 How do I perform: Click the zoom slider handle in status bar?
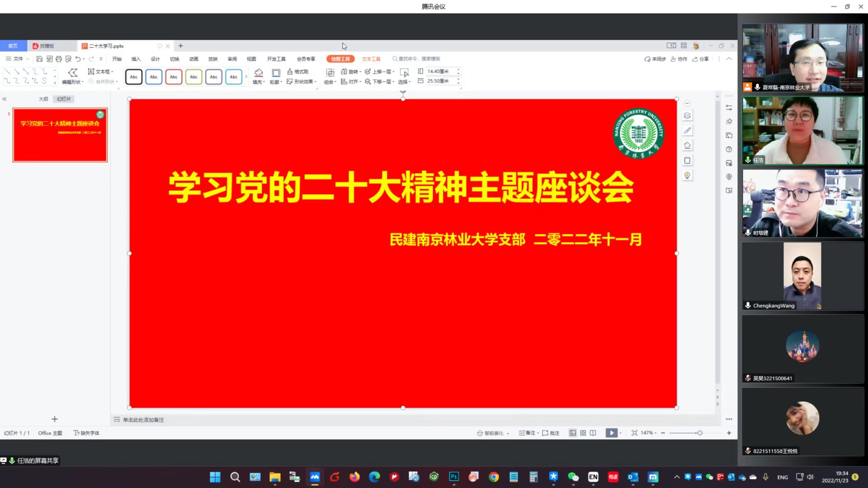pos(699,433)
